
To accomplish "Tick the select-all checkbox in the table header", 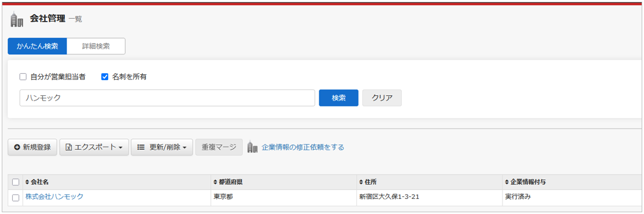I will (x=16, y=182).
